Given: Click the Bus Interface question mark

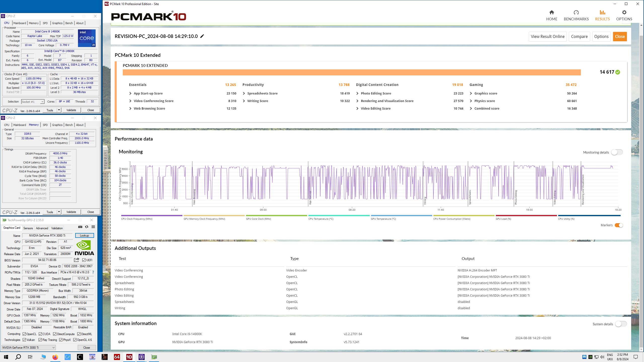Looking at the screenshot, I should click(93, 272).
